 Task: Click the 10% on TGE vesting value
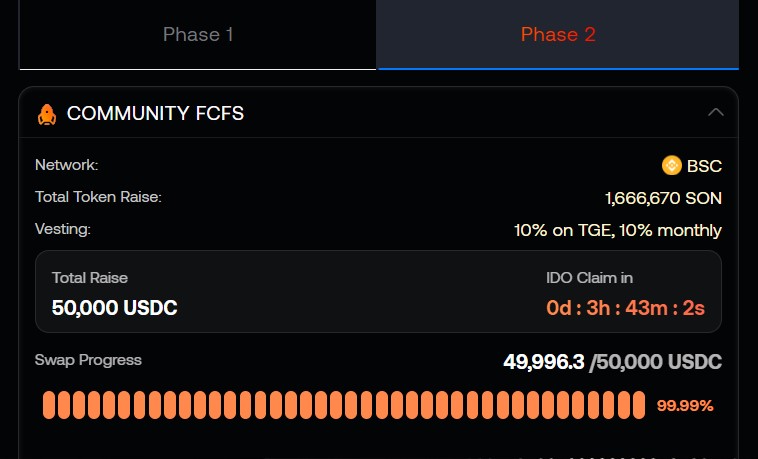(617, 230)
